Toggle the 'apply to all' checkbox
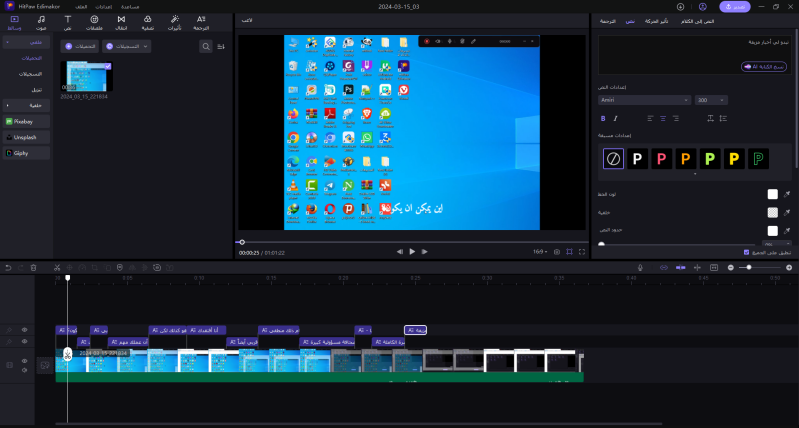 pos(746,252)
